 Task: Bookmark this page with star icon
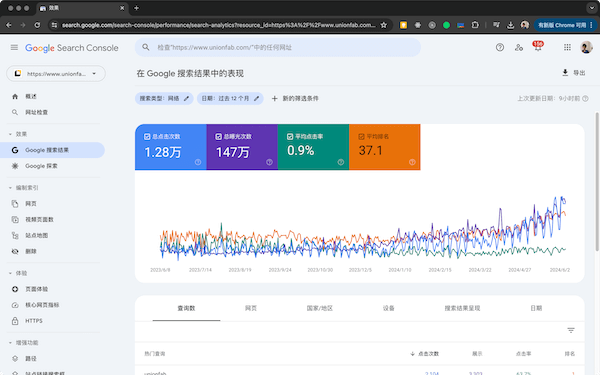[x=383, y=25]
